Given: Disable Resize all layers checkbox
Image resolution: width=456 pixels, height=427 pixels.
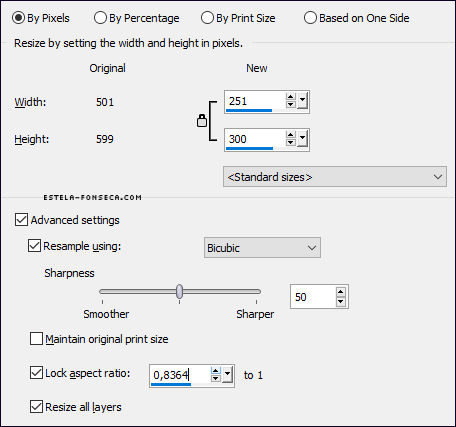Looking at the screenshot, I should click(36, 407).
